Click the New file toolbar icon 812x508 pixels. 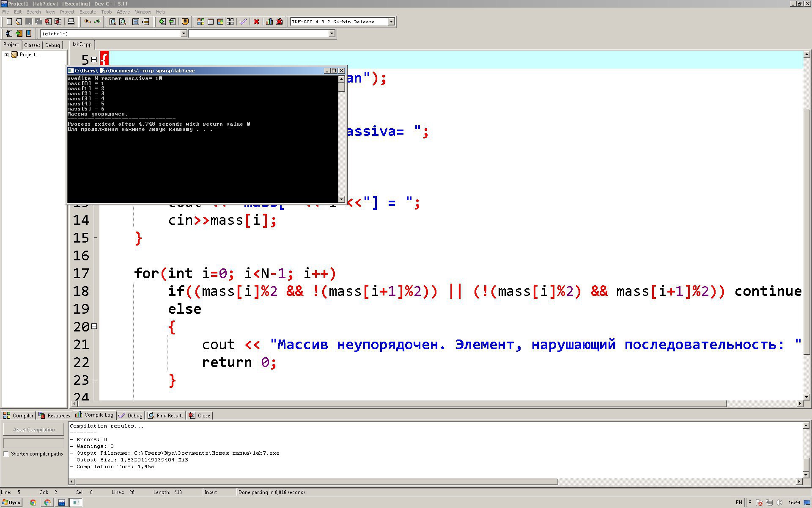pos(9,22)
